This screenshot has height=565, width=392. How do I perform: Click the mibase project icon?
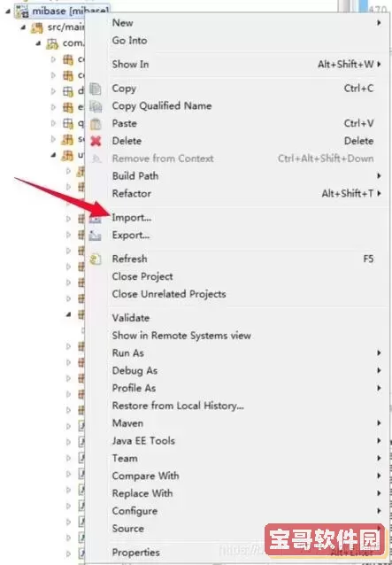[x=21, y=12]
